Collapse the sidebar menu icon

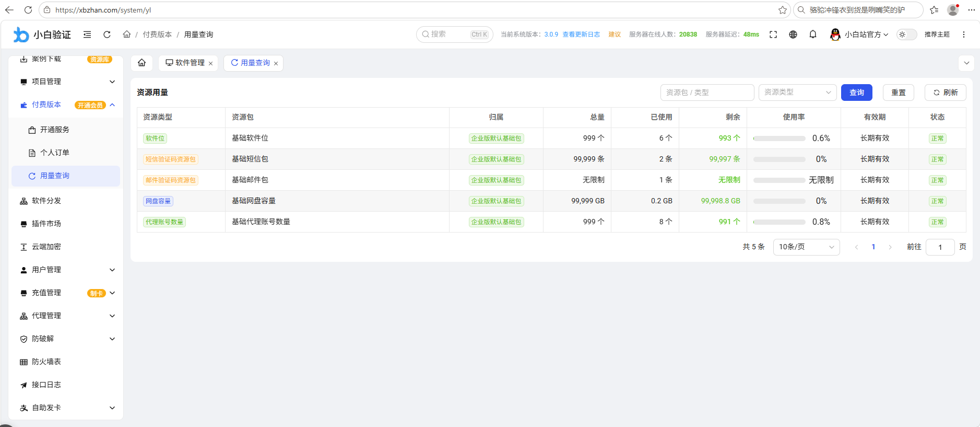(x=87, y=34)
